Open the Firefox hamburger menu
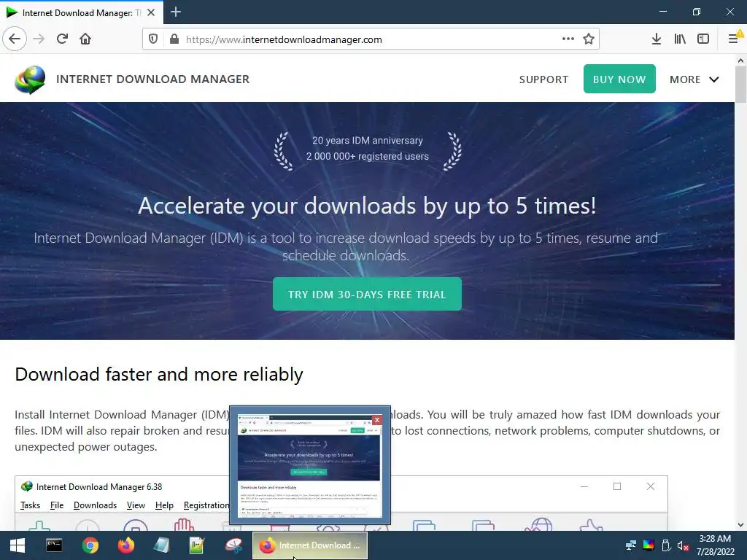The image size is (747, 560). [734, 39]
